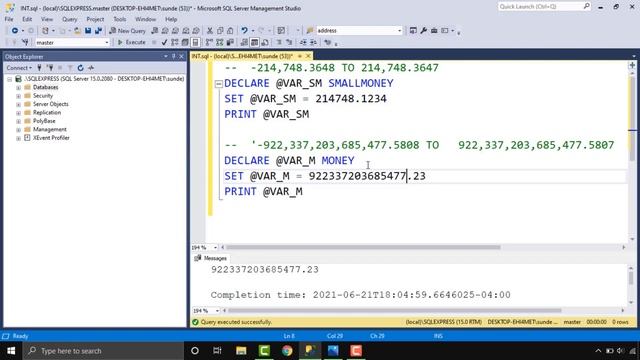Collapse the DECLARE @VAR_SM code block
This screenshot has width=640, height=360.
pos(219,84)
